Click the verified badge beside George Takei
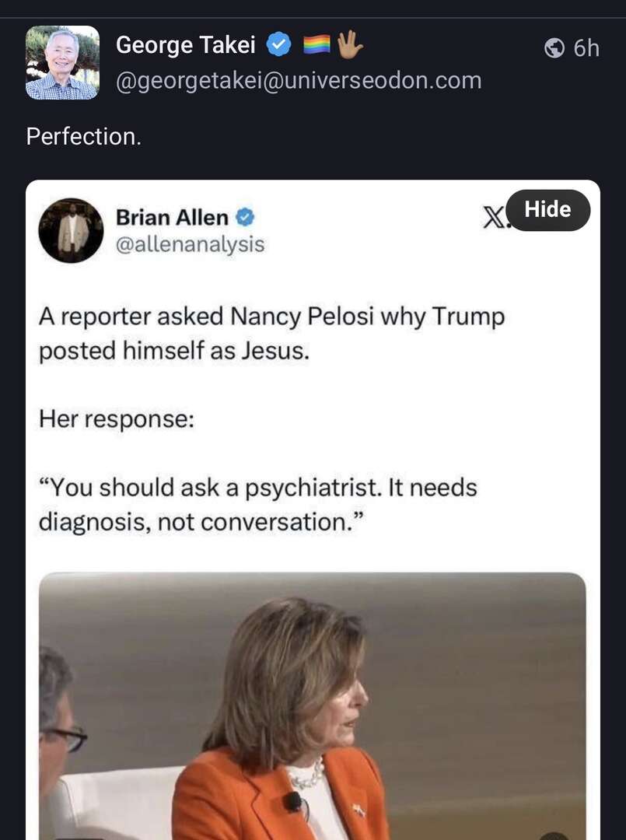The image size is (626, 840). [278, 46]
